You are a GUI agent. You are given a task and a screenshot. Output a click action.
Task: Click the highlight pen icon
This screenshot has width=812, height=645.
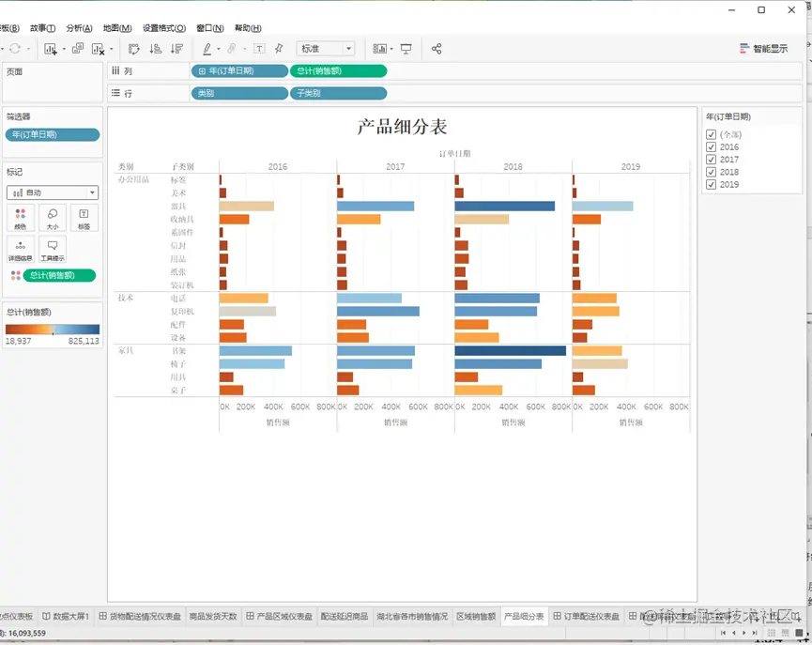point(207,49)
